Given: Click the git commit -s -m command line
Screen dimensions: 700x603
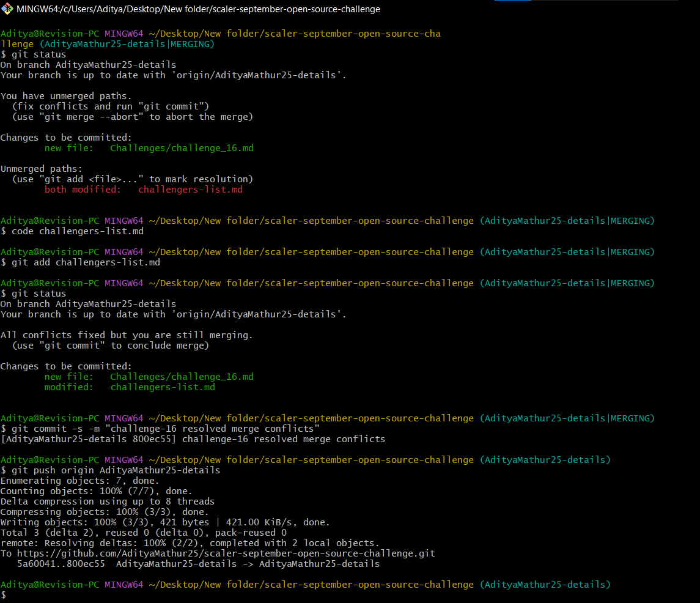Looking at the screenshot, I should pyautogui.click(x=160, y=429).
